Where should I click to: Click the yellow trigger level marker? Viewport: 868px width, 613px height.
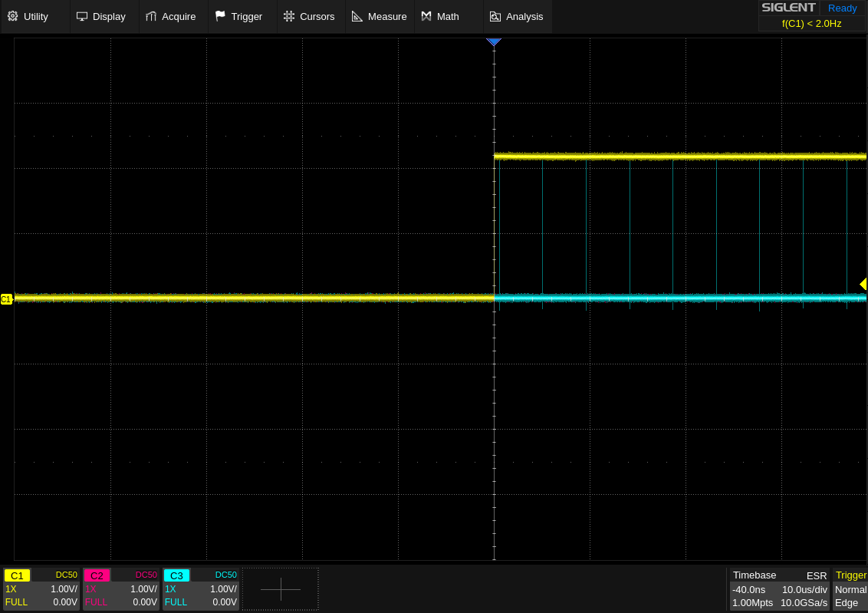(863, 284)
